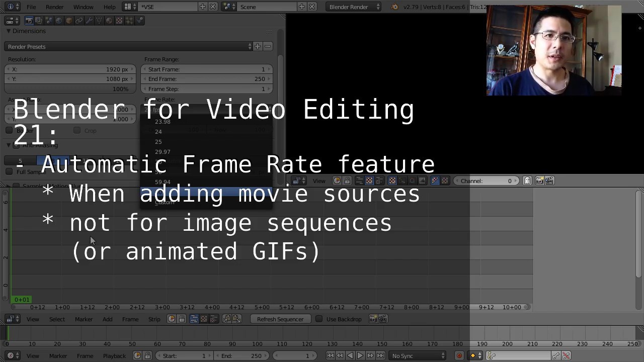Viewport: 644px width, 362px height.
Task: Toggle timeline header lock icon
Action: coord(147,356)
